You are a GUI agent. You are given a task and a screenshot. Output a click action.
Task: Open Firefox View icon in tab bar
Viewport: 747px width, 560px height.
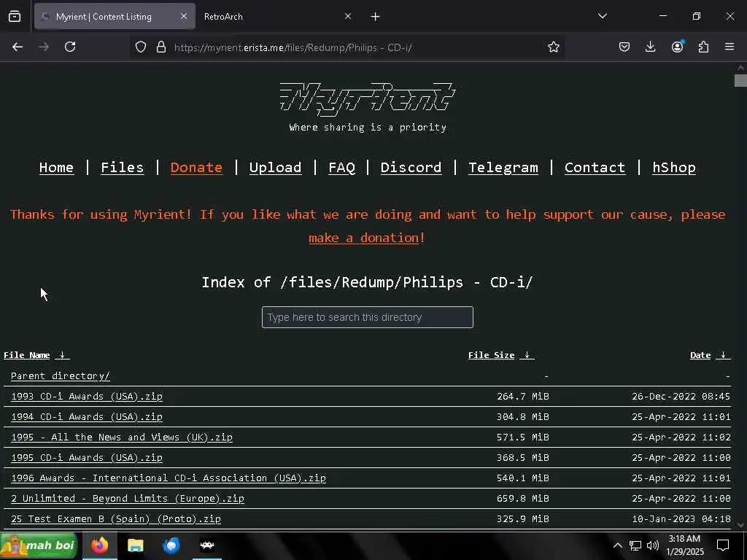pos(15,16)
